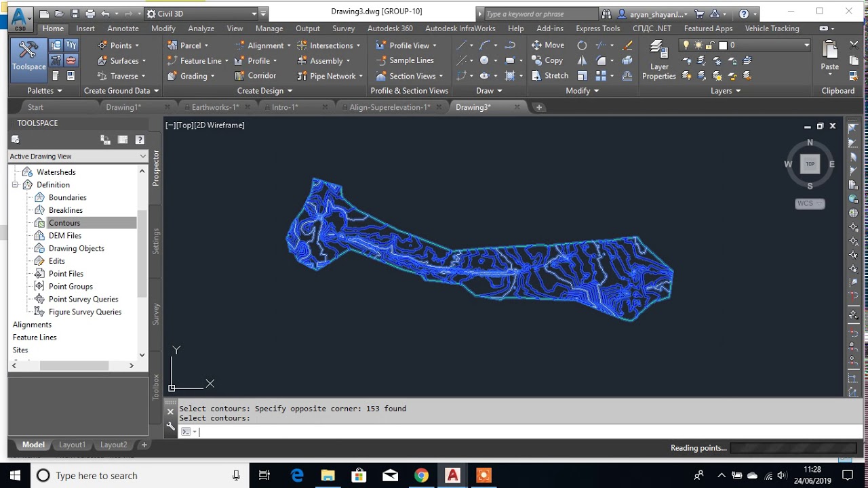
Task: Toggle layer lock padlock icon
Action: 711,45
